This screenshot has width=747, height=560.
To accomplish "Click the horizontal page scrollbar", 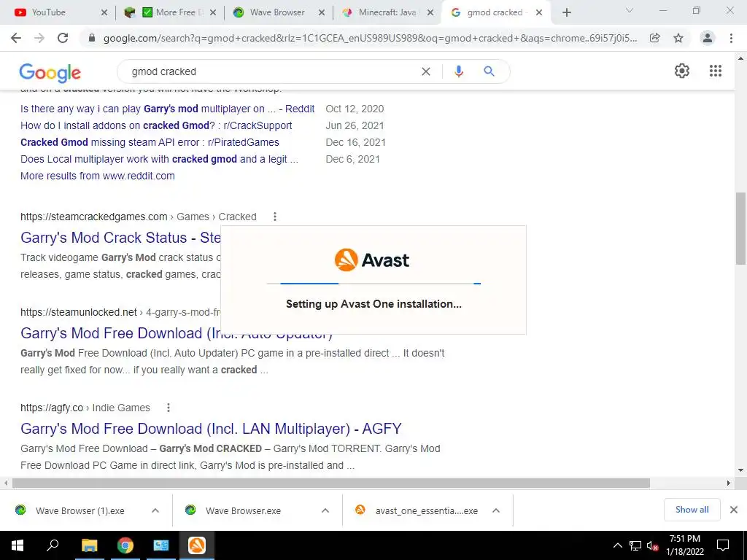I will [x=331, y=483].
